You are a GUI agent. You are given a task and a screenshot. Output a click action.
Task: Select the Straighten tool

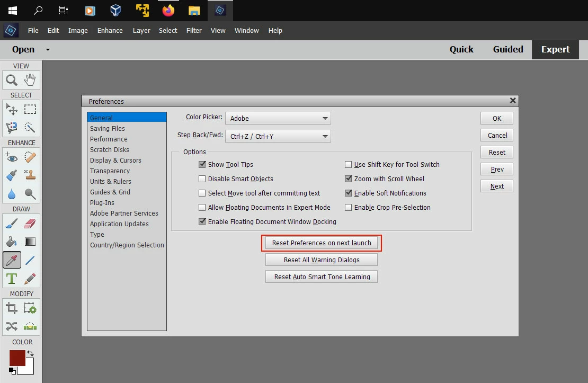[30, 326]
